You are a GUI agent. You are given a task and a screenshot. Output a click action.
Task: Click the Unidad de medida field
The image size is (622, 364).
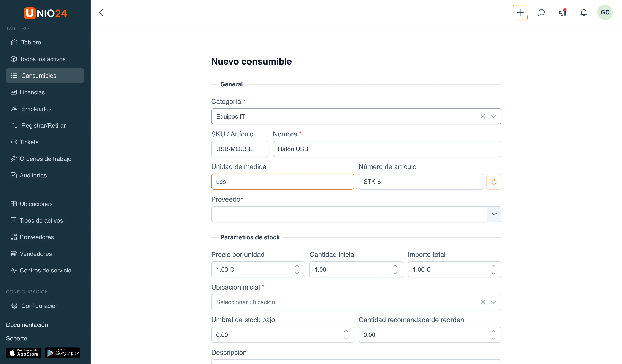[283, 182]
